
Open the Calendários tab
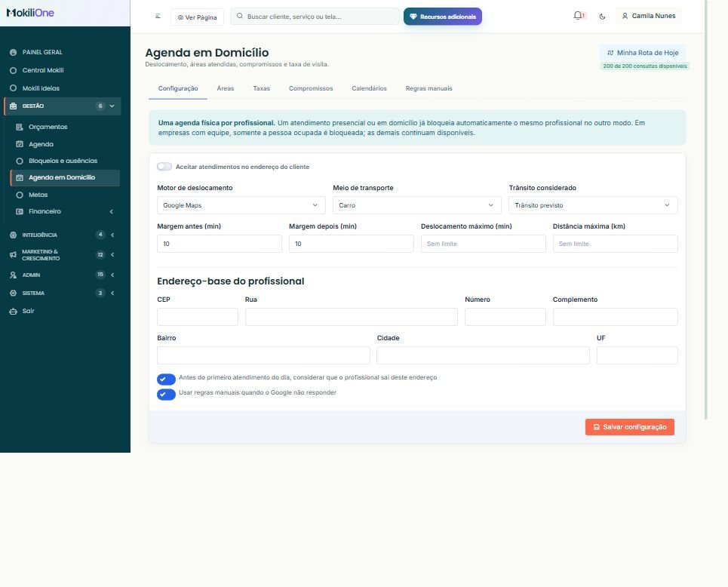(x=369, y=88)
